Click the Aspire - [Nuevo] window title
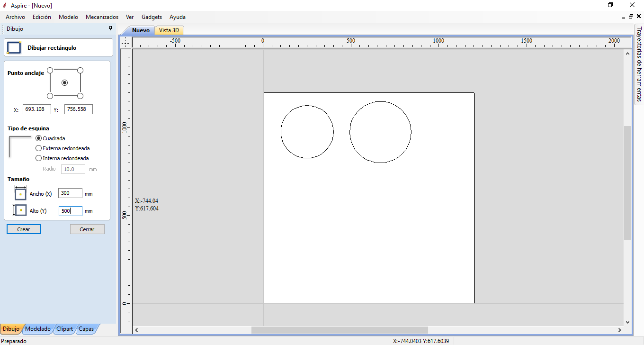Screen dimensions: 644x345 click(31, 6)
